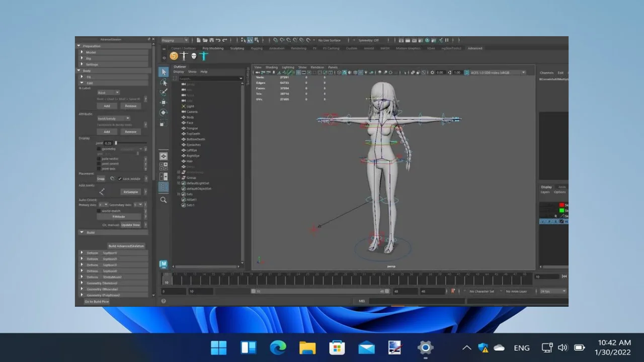
Task: Open the Shading menu in viewport
Action: [271, 67]
